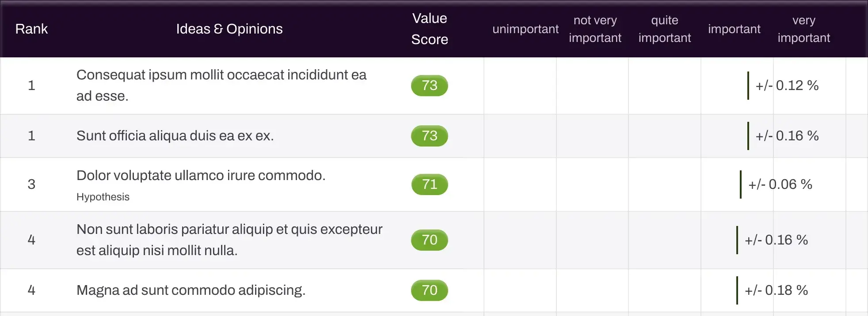Click the Hypothesis tag under Dolor voluptate
Screen dimensions: 868x316
[x=103, y=197]
